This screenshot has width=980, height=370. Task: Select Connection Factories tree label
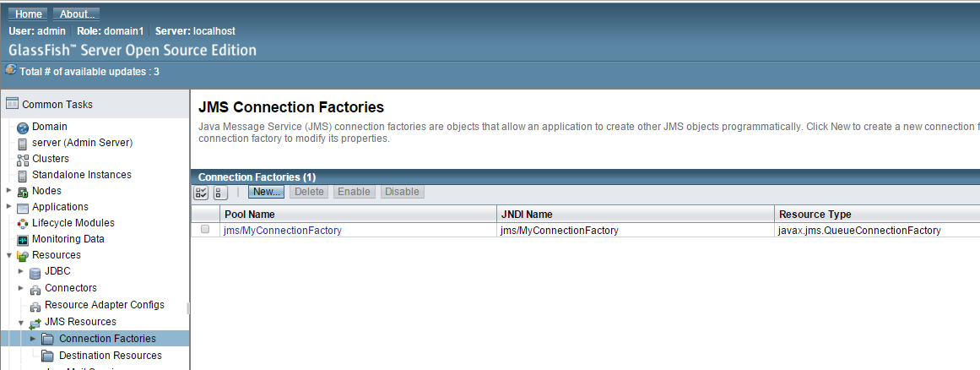[107, 339]
